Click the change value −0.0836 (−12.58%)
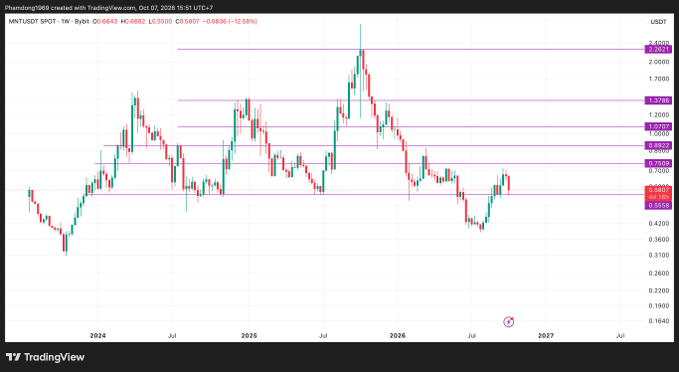Screen dimensions: 679x372 point(230,21)
